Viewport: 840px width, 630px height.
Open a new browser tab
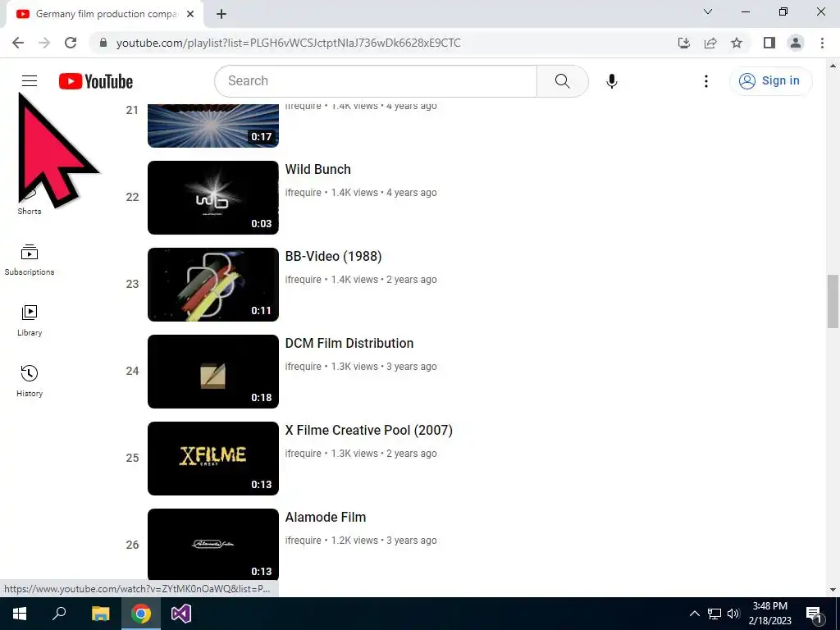pyautogui.click(x=221, y=14)
